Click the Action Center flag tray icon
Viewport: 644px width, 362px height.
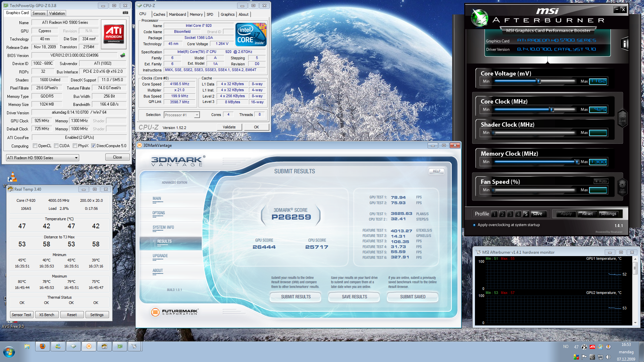584,357
